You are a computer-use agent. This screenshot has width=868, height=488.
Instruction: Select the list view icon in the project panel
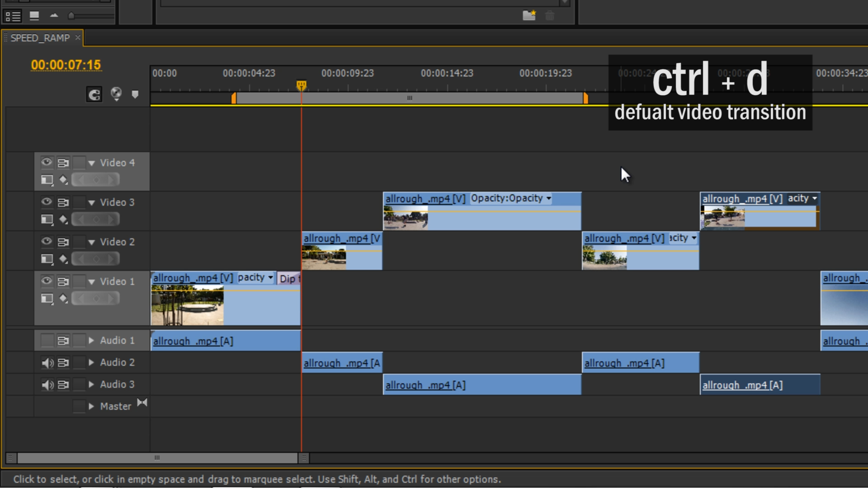tap(13, 16)
